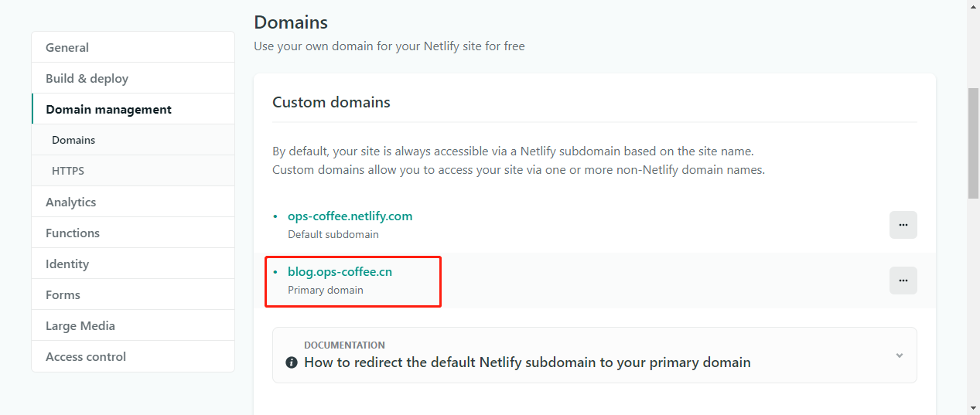Open how to redirect default subdomain doc

(x=527, y=362)
